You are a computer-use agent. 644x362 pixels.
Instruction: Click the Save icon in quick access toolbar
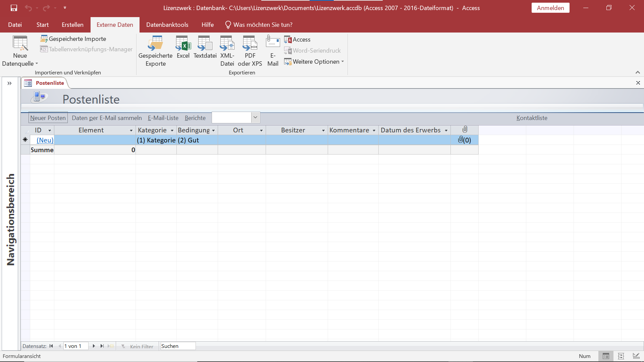pos(14,8)
